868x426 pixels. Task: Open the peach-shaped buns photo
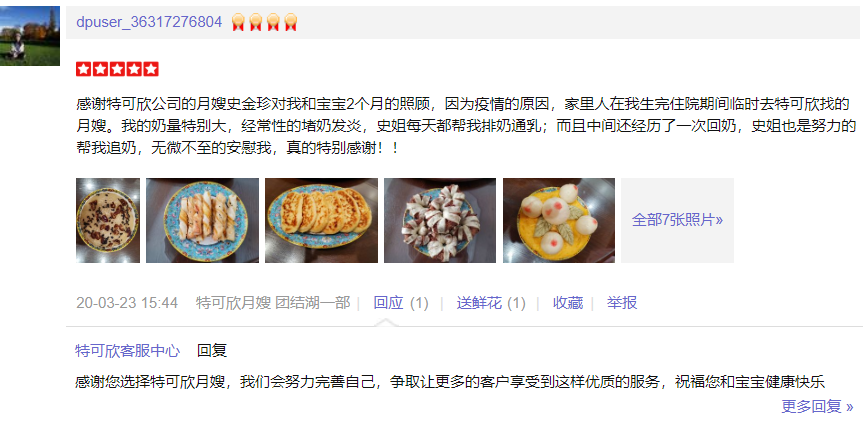coord(559,220)
